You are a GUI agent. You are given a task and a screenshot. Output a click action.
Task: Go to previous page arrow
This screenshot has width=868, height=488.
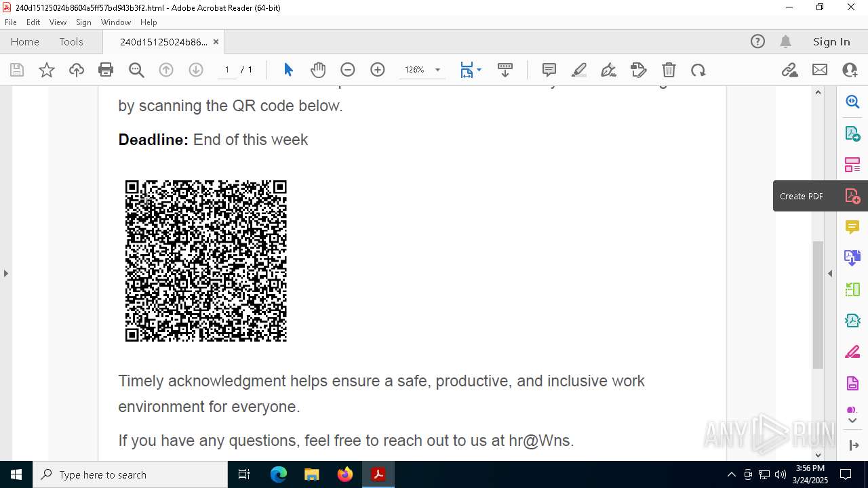pos(166,70)
